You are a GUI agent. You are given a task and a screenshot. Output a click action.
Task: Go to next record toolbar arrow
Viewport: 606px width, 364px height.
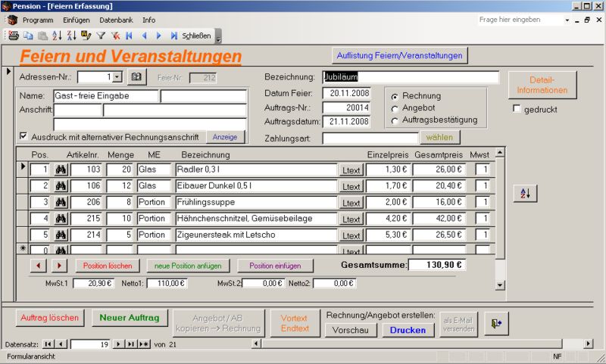158,36
